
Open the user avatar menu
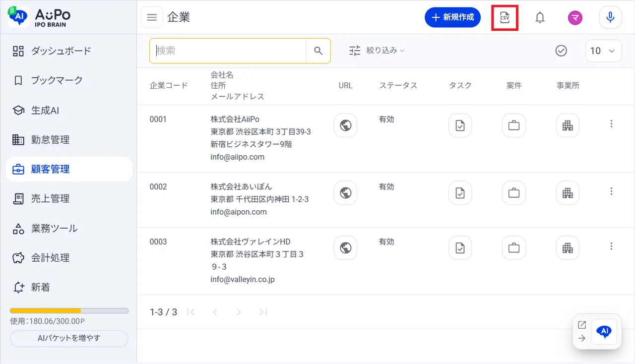click(x=575, y=18)
